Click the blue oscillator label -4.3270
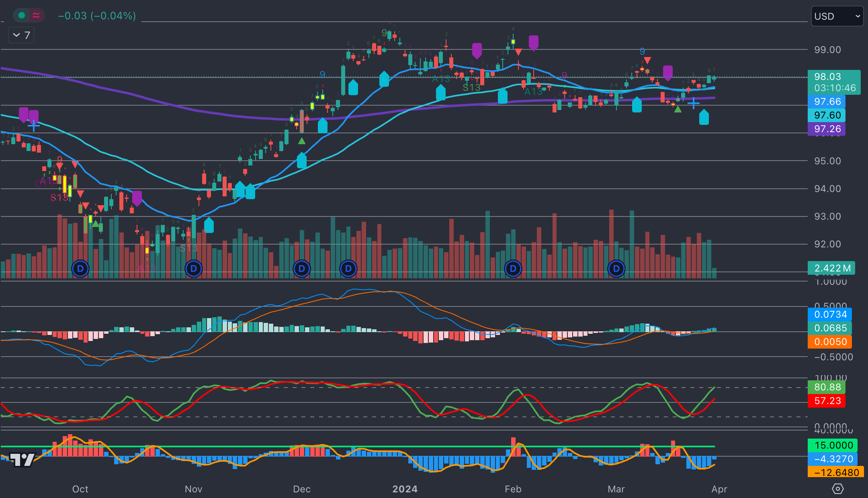The image size is (868, 498). (x=833, y=459)
